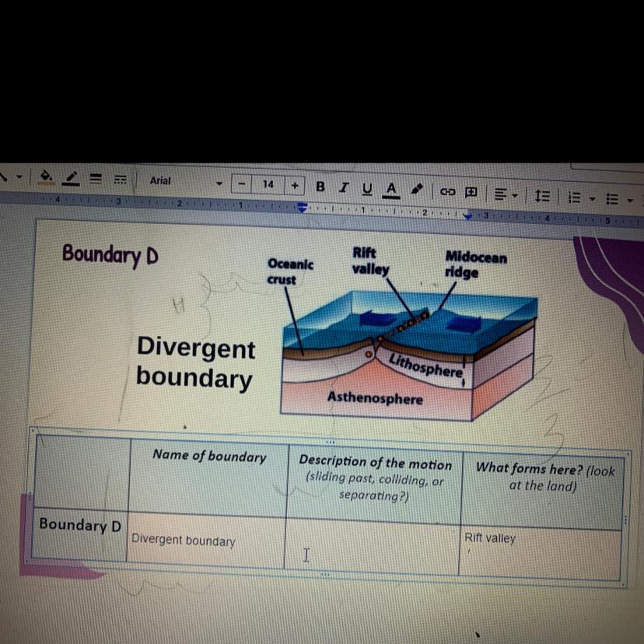The height and width of the screenshot is (644, 644).
Task: Open line and paragraph spacing
Action: [x=543, y=195]
